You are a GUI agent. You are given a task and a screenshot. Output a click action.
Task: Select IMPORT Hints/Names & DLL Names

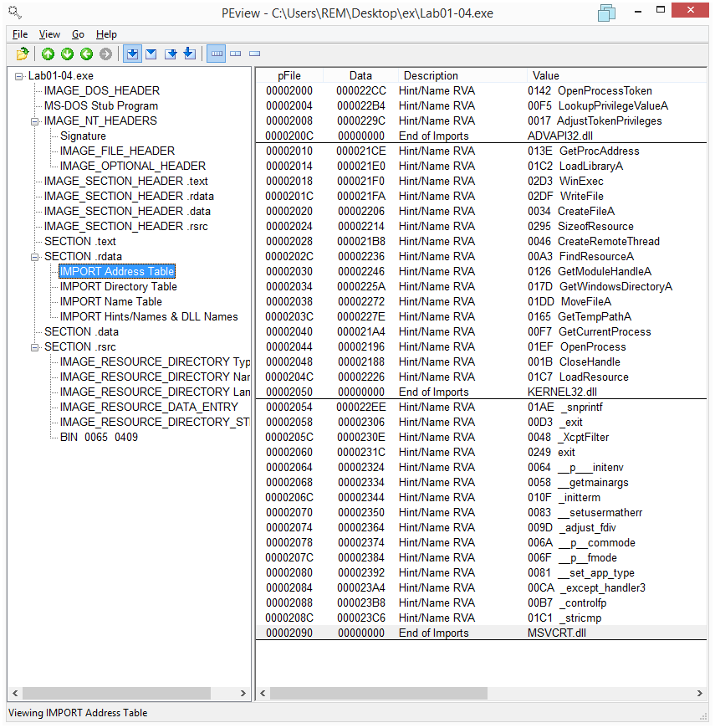tap(149, 316)
